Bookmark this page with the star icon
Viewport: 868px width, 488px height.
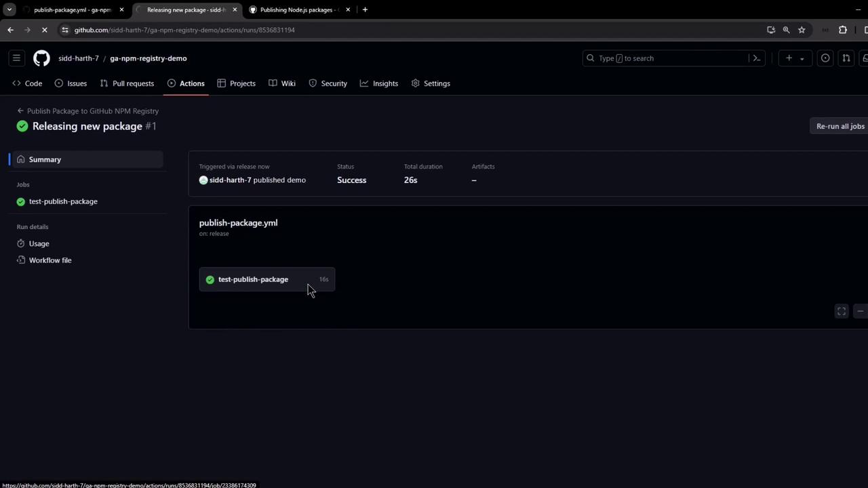coord(802,30)
